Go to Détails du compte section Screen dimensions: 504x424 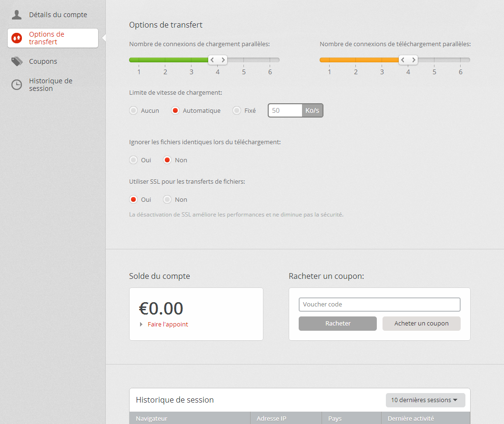pos(58,15)
